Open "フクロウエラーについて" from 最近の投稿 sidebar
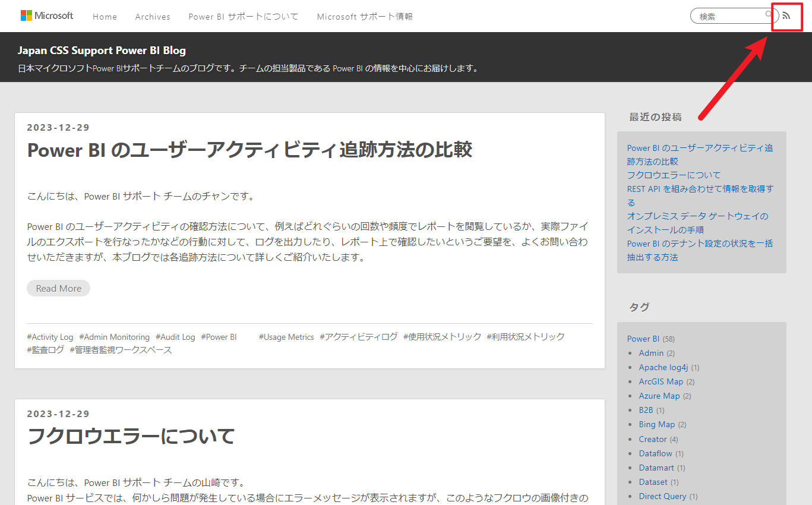Viewport: 812px width, 505px height. click(673, 175)
